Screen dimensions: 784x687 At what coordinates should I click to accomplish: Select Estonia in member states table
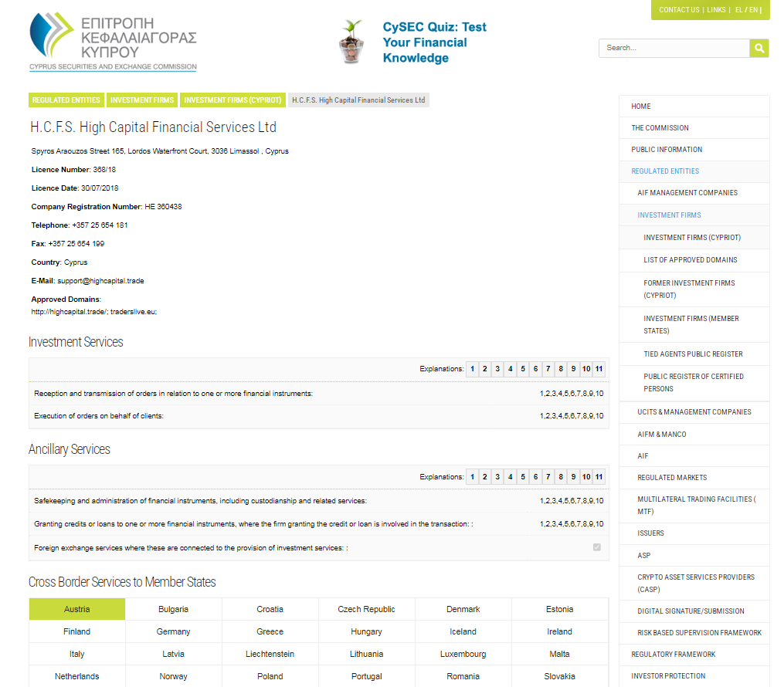(559, 609)
